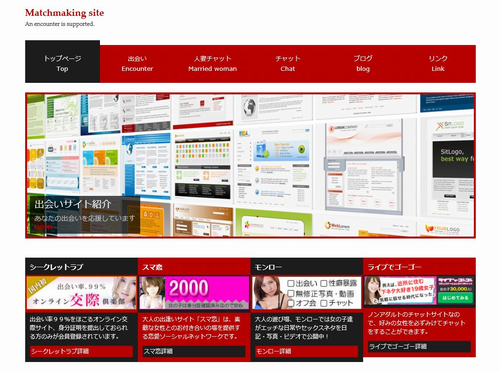The image size is (500, 371).
Task: Select the リンク Link menu item
Action: pyautogui.click(x=438, y=64)
